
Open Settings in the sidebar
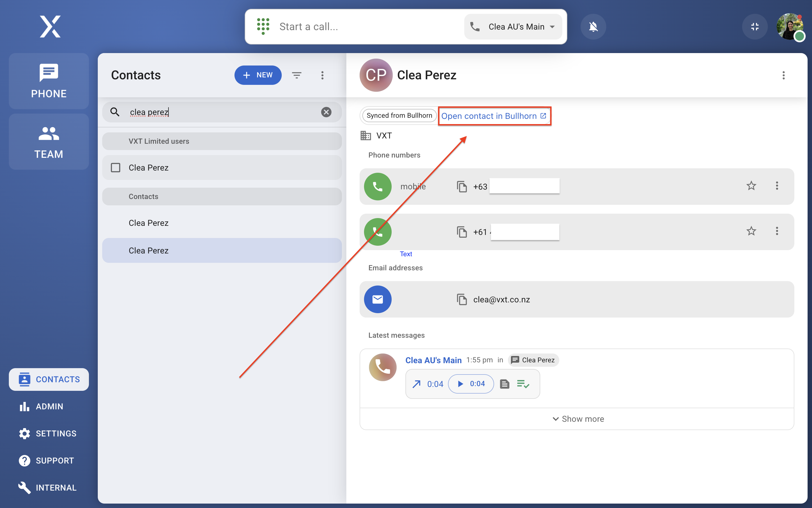(x=48, y=433)
